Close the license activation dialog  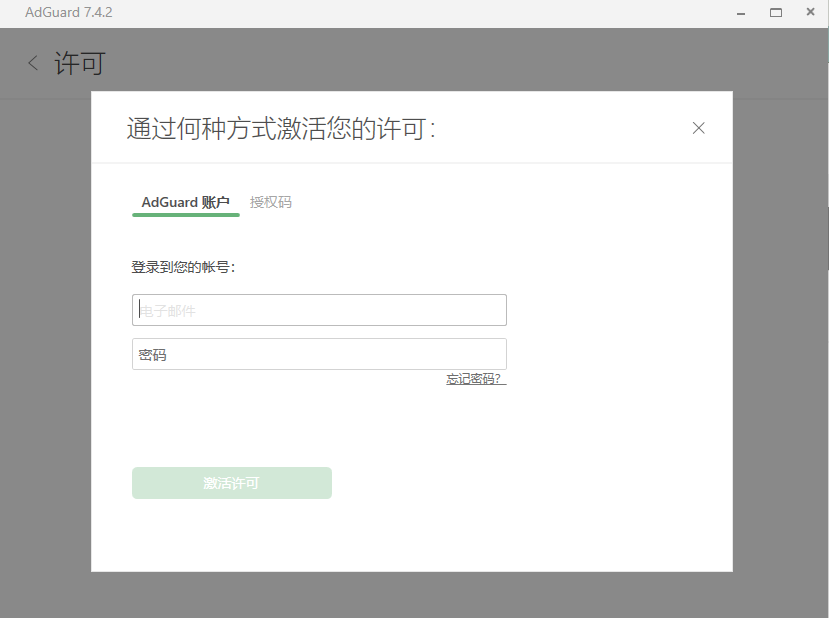(698, 128)
